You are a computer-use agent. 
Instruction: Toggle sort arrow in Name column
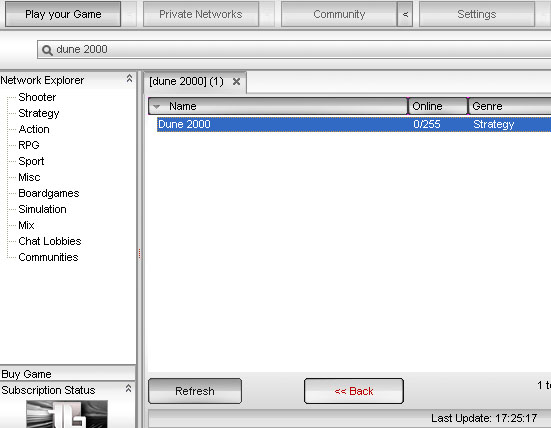pyautogui.click(x=157, y=106)
